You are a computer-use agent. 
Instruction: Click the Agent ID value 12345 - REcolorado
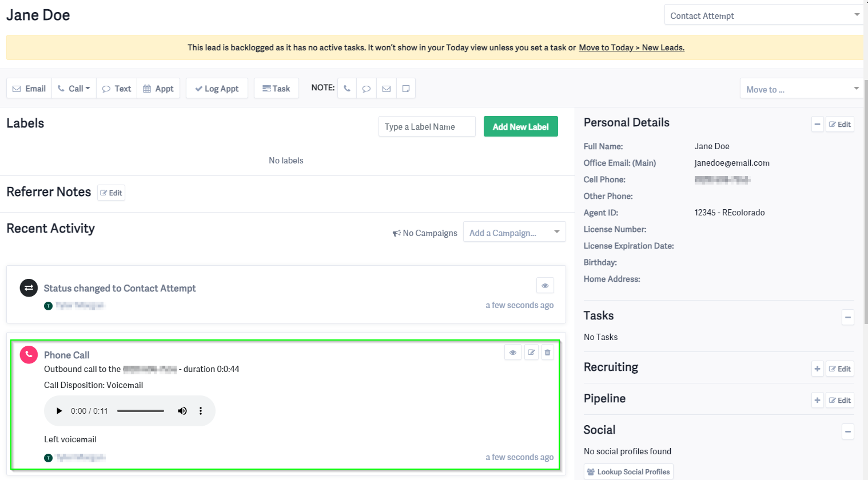[x=730, y=213]
